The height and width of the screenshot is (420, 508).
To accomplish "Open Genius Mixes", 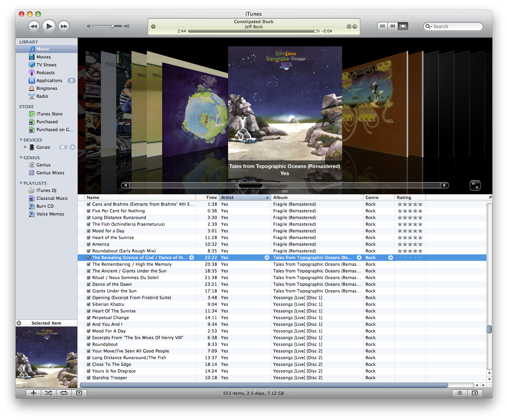I will point(47,173).
